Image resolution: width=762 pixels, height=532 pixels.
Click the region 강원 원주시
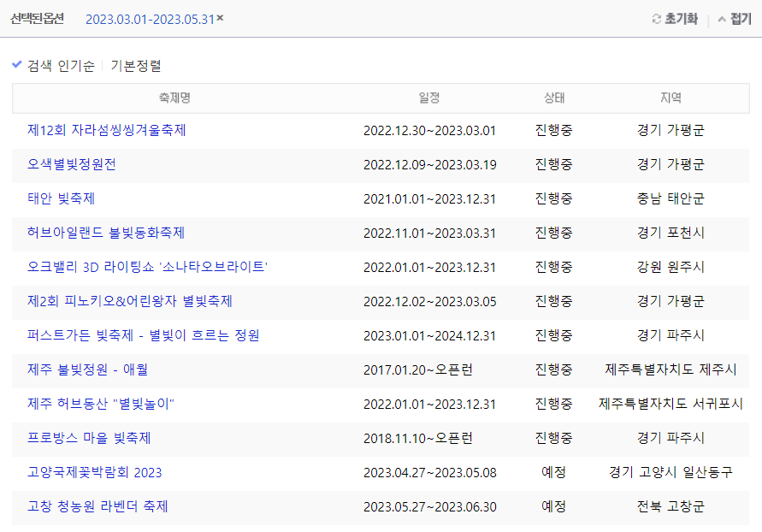pyautogui.click(x=670, y=267)
